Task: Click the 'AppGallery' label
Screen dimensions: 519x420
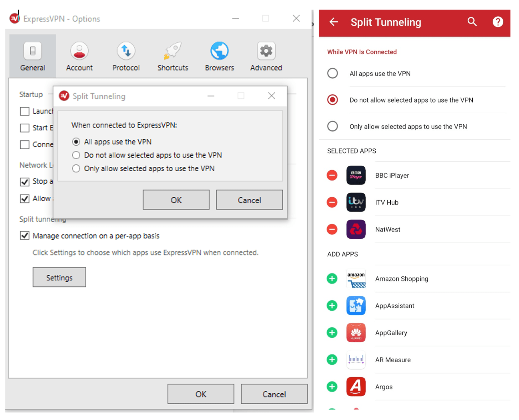Action: [x=391, y=333]
